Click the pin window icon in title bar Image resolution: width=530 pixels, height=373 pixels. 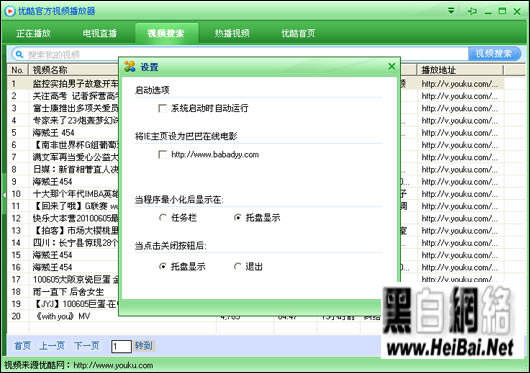(472, 11)
